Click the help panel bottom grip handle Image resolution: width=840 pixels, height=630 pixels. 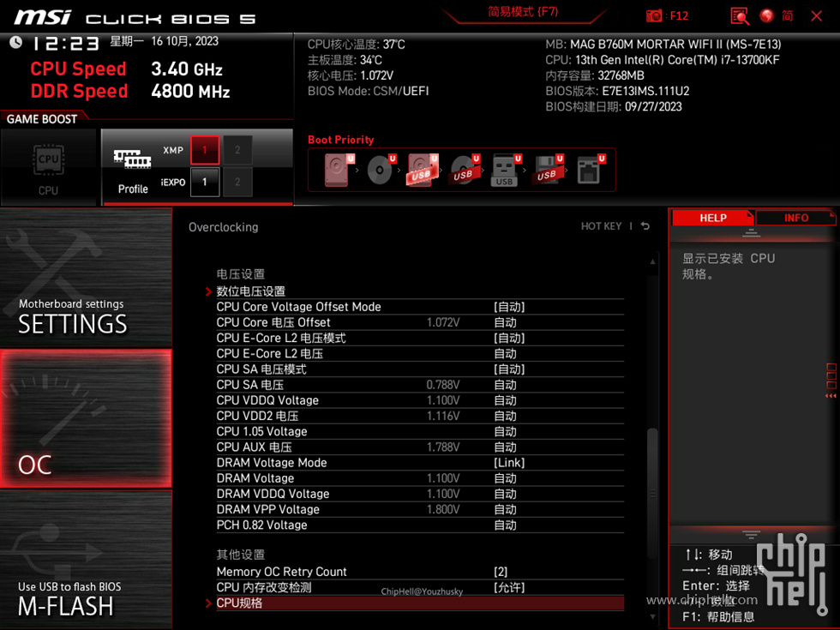[x=751, y=534]
